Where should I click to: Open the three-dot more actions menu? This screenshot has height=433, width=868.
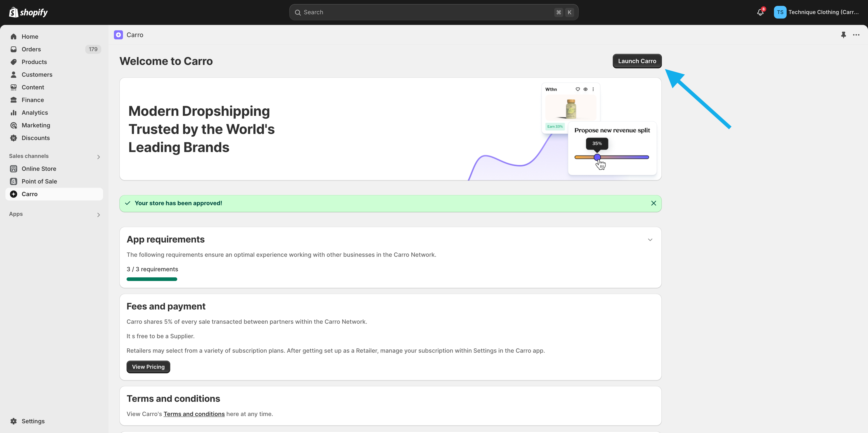point(856,35)
